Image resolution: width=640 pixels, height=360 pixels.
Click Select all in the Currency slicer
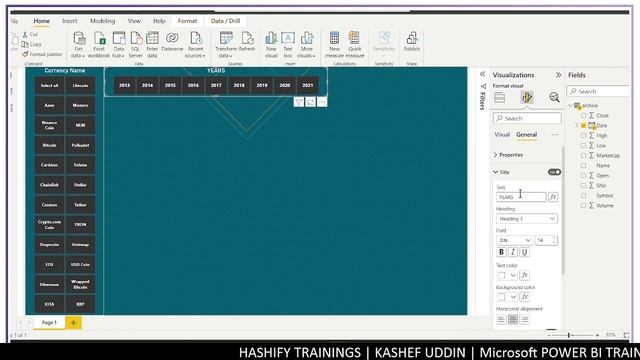(49, 86)
